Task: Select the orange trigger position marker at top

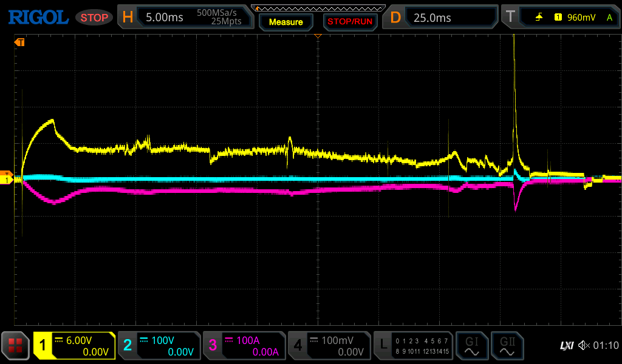Action: point(317,37)
